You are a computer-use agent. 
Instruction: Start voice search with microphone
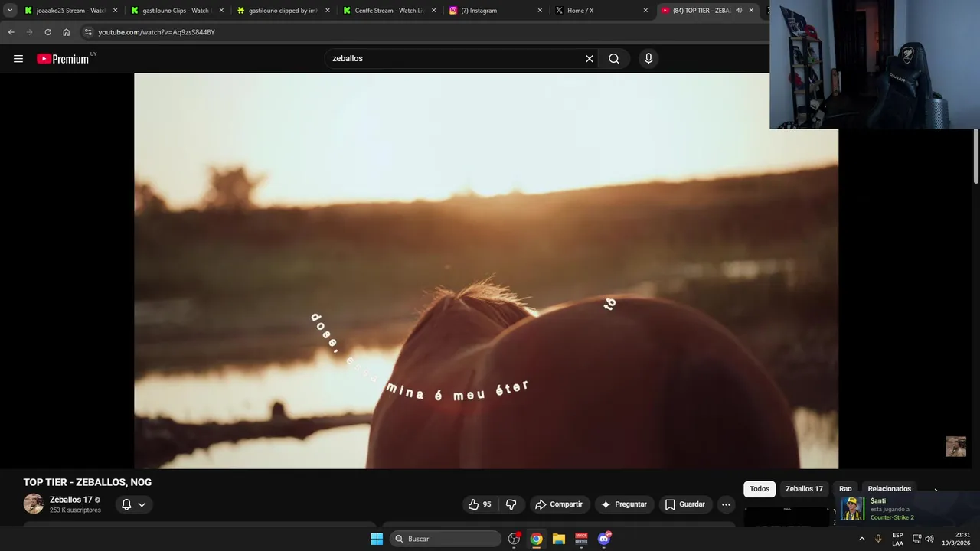648,59
